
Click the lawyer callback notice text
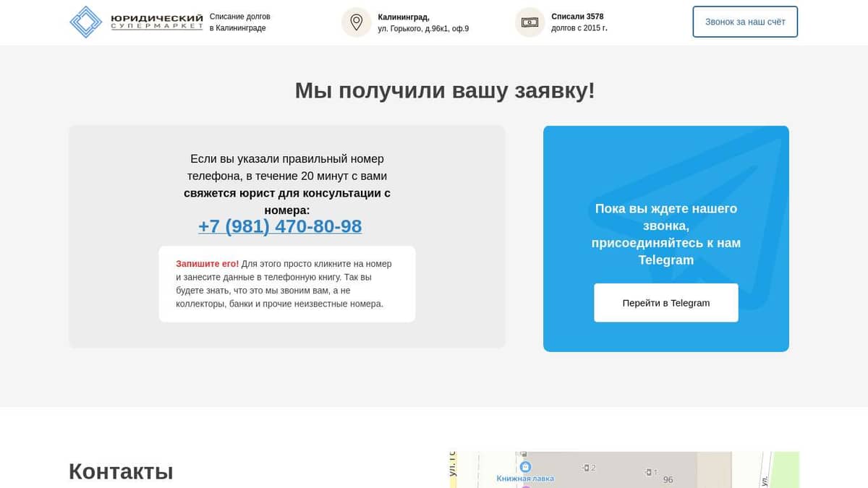pos(286,184)
